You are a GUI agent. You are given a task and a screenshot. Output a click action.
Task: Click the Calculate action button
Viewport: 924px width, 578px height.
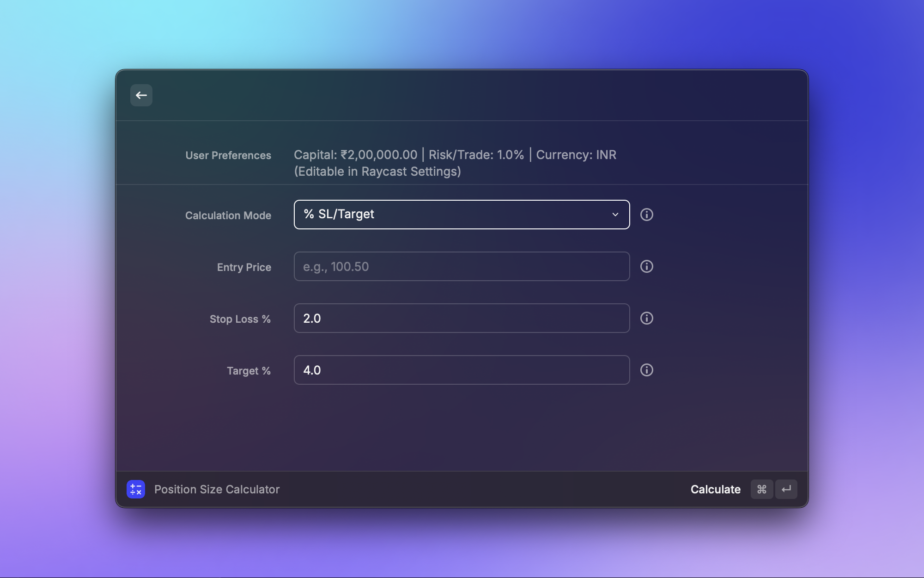[x=715, y=489]
